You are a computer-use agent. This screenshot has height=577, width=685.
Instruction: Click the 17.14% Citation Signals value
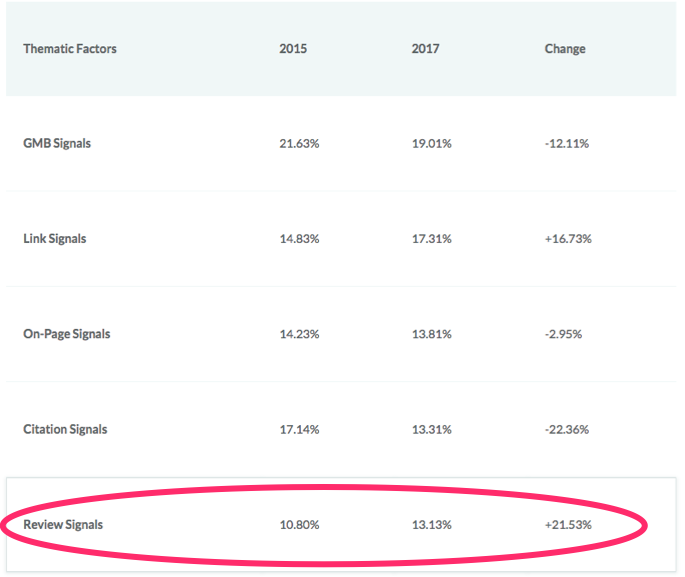[x=299, y=429]
